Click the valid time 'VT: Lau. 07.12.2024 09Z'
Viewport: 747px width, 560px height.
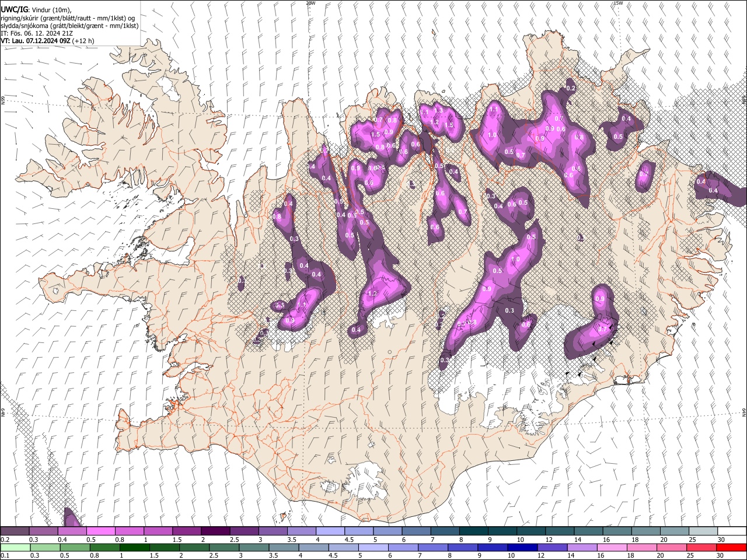coord(35,41)
